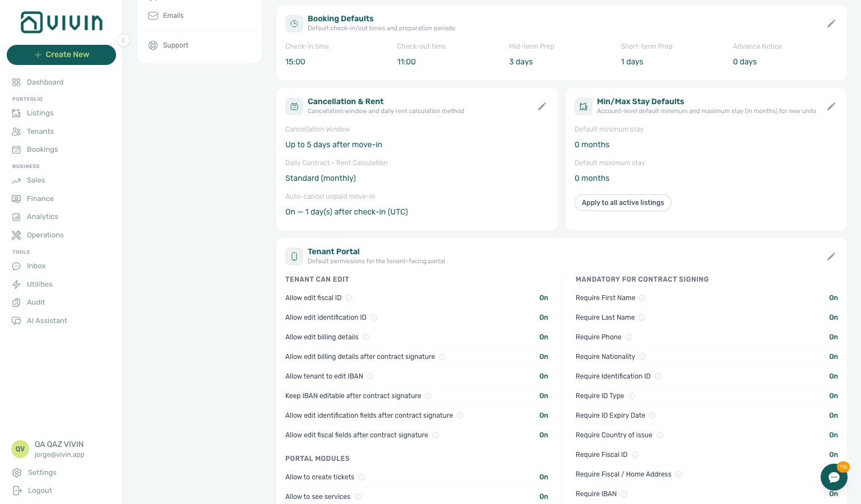The height and width of the screenshot is (504, 861).
Task: Open Listings in the sidebar
Action: point(40,113)
